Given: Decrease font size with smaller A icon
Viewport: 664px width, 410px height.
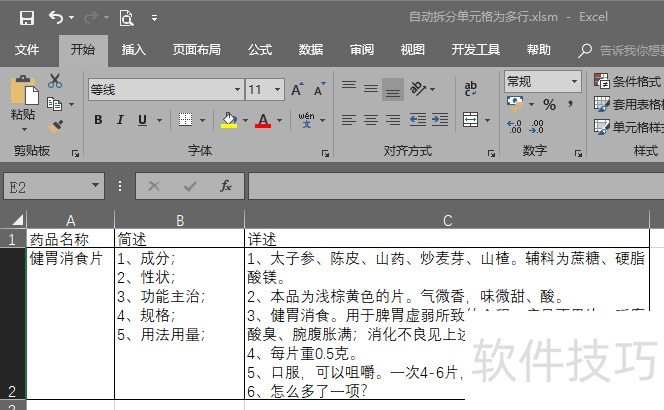Looking at the screenshot, I should pyautogui.click(x=319, y=89).
